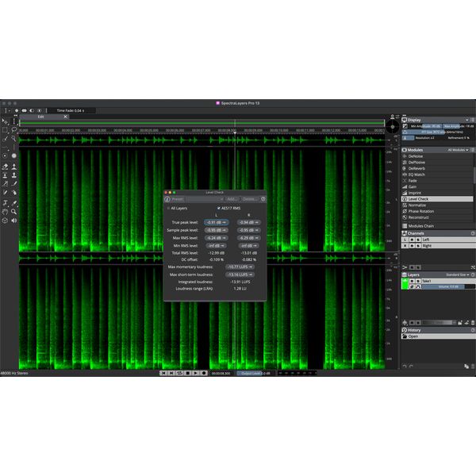Select the playback speaker tool
This screenshot has height=476, width=476.
[x=14, y=221]
